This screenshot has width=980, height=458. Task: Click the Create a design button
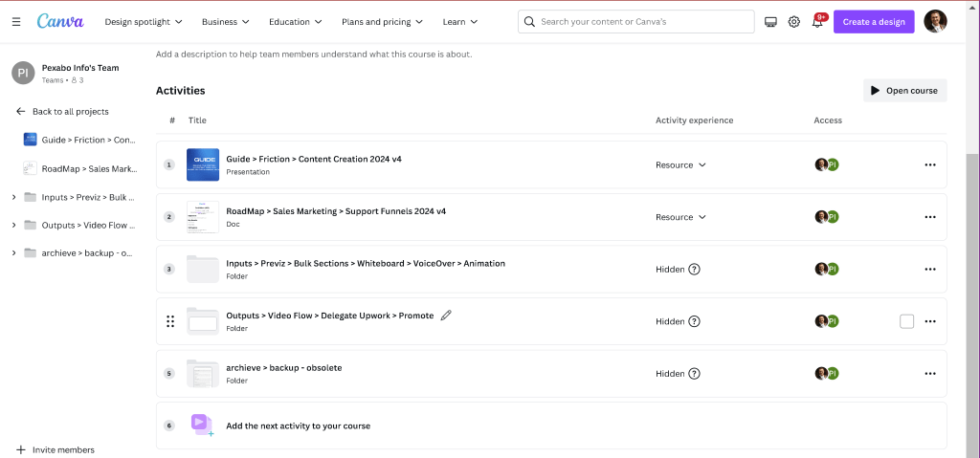click(x=874, y=22)
